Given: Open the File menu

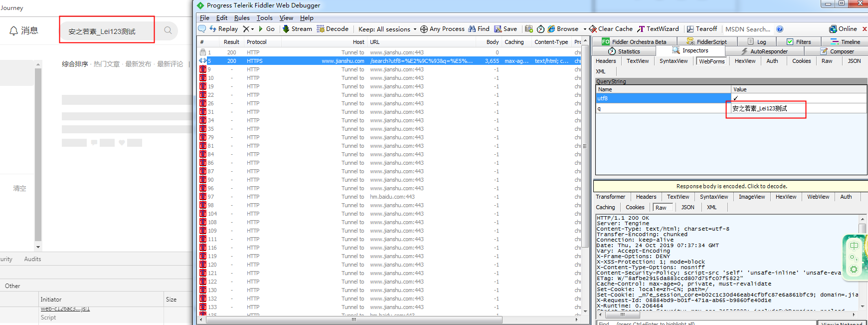Looking at the screenshot, I should click(x=204, y=17).
